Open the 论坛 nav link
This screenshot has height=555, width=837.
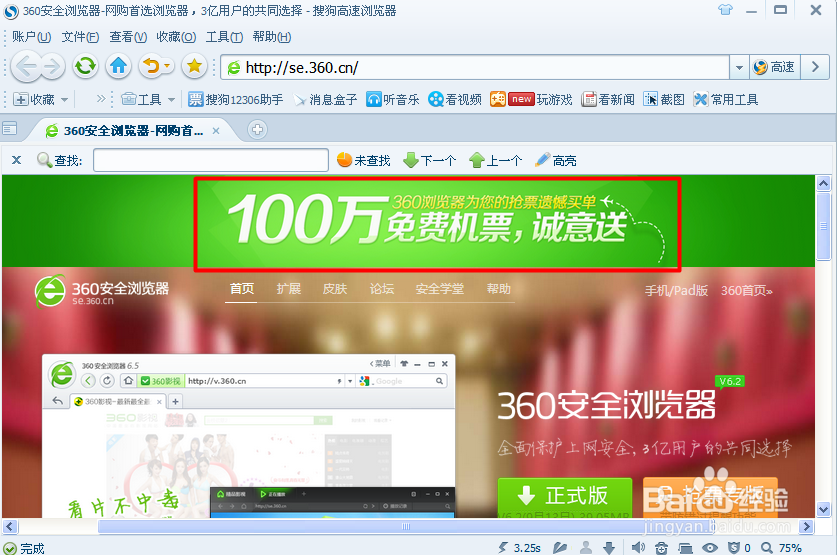pos(382,289)
